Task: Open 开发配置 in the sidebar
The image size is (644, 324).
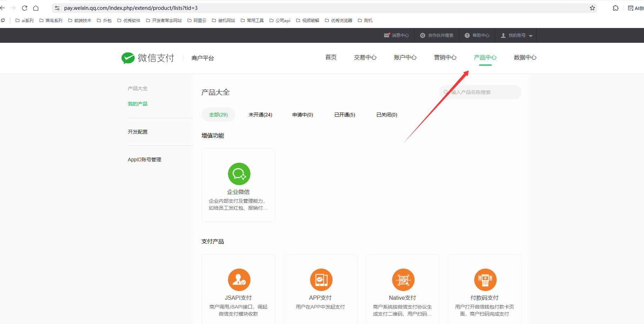Action: click(x=137, y=132)
